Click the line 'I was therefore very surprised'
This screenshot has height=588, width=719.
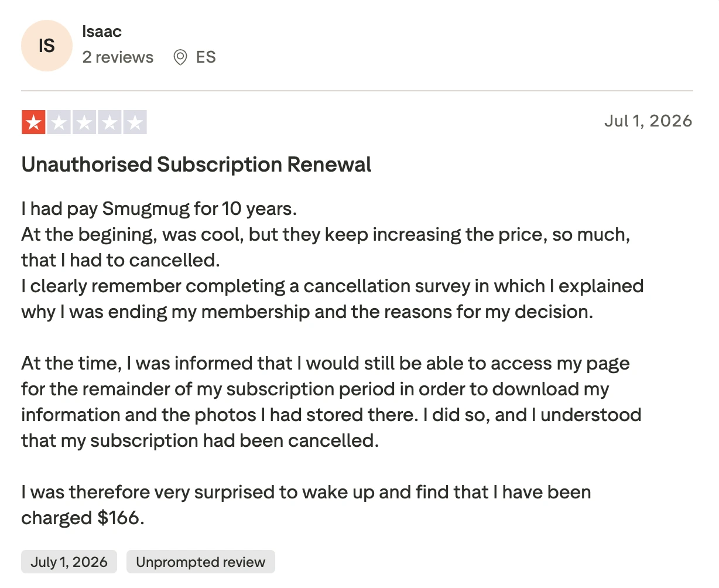[306, 492]
